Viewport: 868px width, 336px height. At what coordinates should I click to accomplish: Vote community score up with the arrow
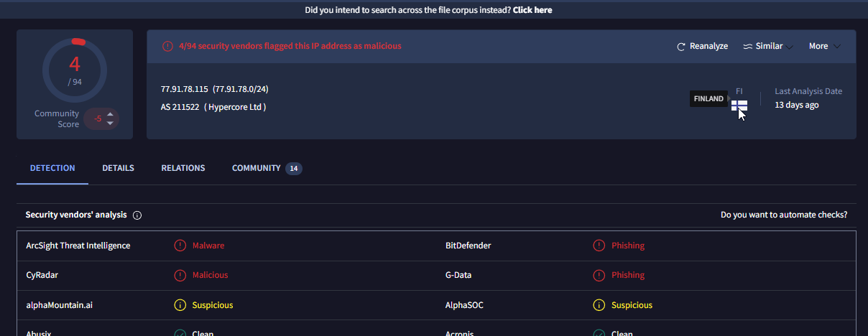(110, 113)
